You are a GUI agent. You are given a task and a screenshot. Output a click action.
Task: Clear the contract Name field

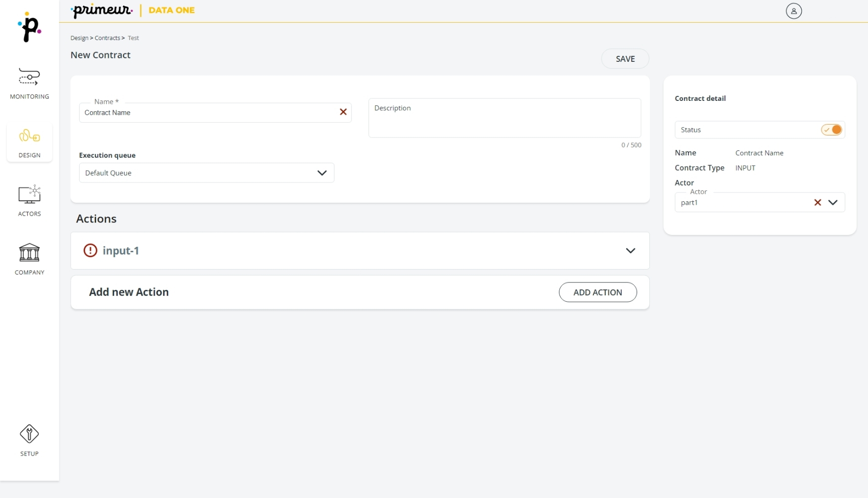coord(343,112)
